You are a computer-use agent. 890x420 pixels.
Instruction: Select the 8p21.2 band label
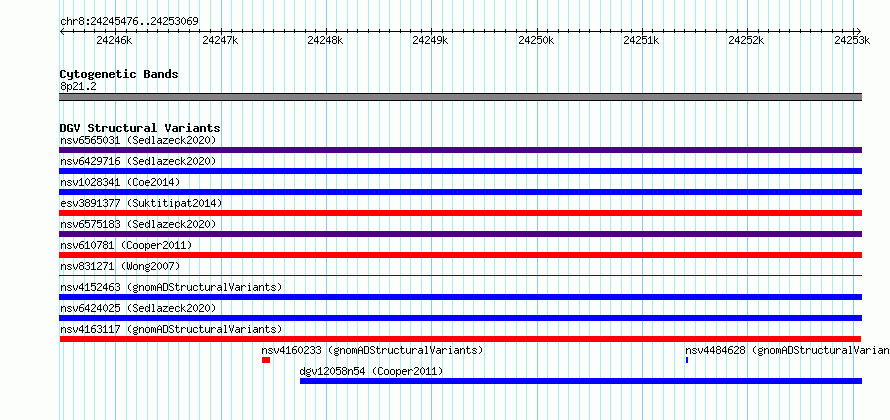point(78,86)
